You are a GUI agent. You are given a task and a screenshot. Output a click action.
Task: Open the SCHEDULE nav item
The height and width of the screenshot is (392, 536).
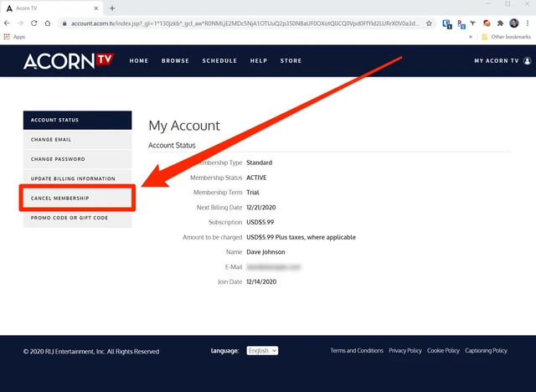(219, 61)
